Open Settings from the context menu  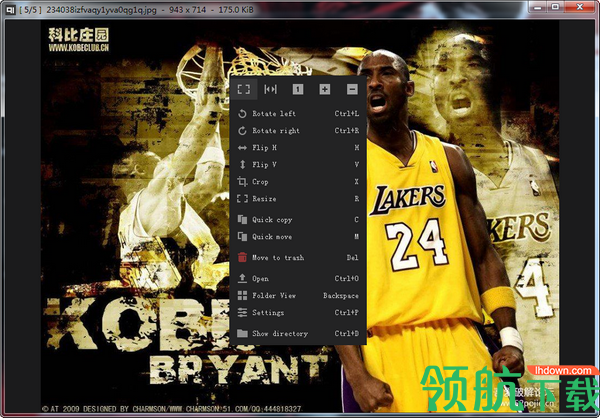coord(298,312)
